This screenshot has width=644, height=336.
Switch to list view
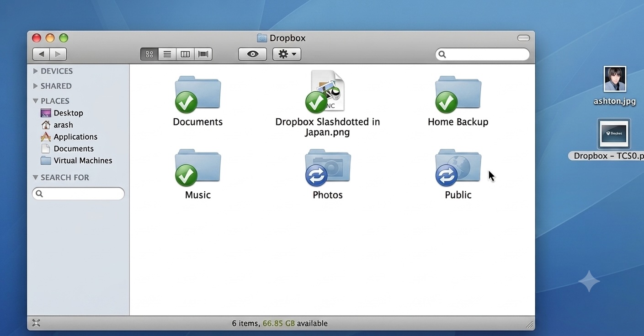click(167, 54)
